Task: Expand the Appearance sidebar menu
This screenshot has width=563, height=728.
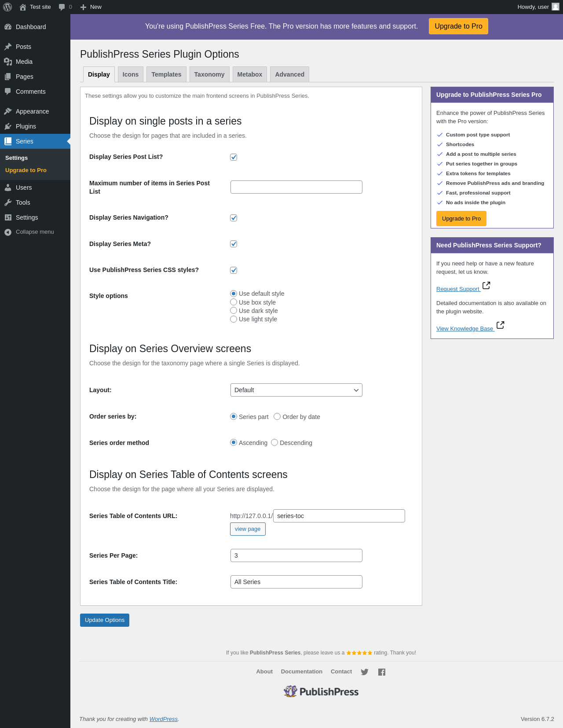Action: [32, 111]
